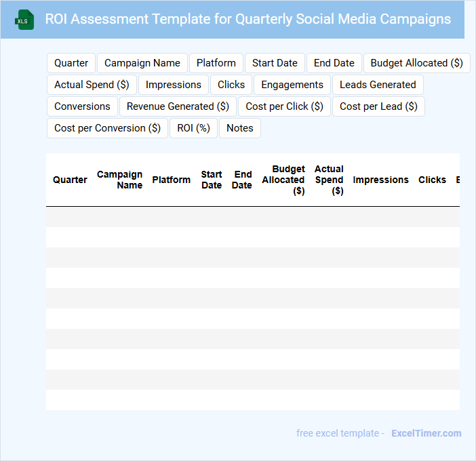Viewport: 476px width, 461px height.
Task: Click the page title heading text
Action: coord(247,19)
